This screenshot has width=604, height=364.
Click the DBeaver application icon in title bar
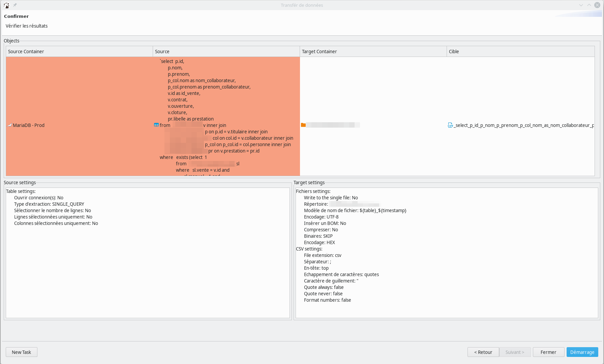(6, 5)
